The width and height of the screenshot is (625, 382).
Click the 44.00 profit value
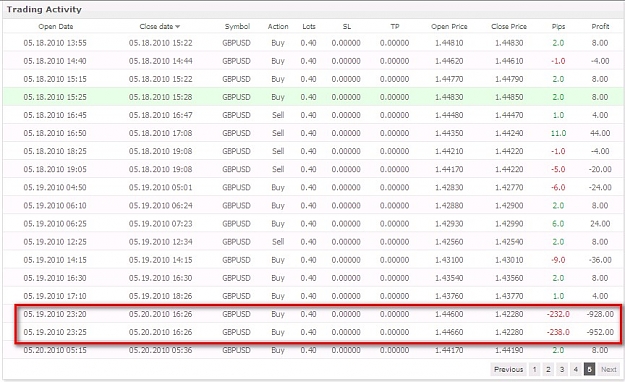tap(600, 133)
